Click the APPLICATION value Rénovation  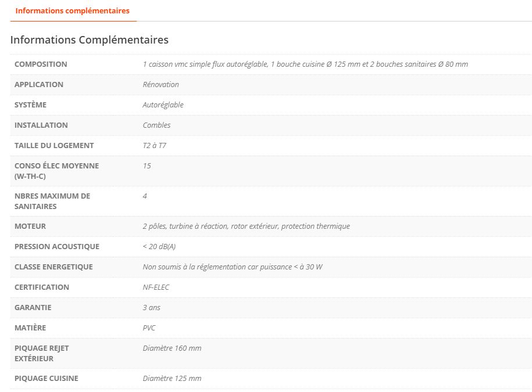[x=161, y=85]
